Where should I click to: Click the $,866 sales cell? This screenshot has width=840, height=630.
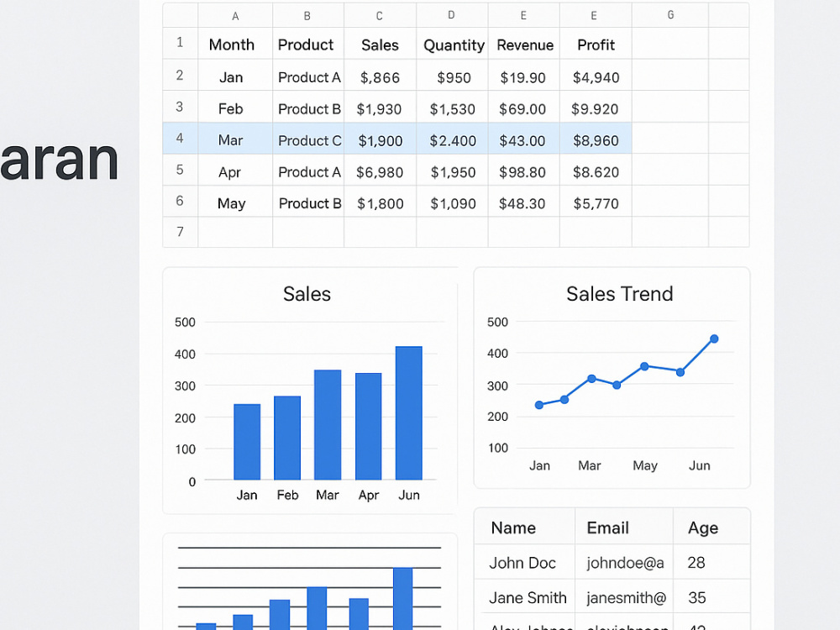pyautogui.click(x=380, y=76)
